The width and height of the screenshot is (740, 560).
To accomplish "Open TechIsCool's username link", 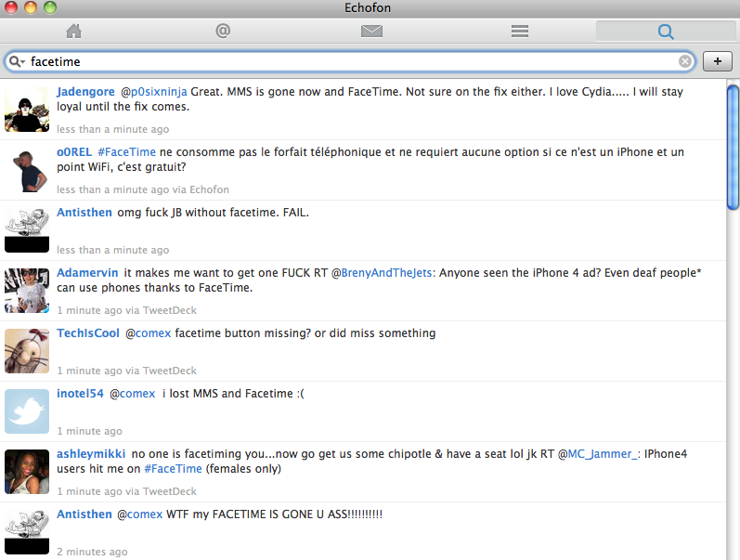I will tap(88, 333).
